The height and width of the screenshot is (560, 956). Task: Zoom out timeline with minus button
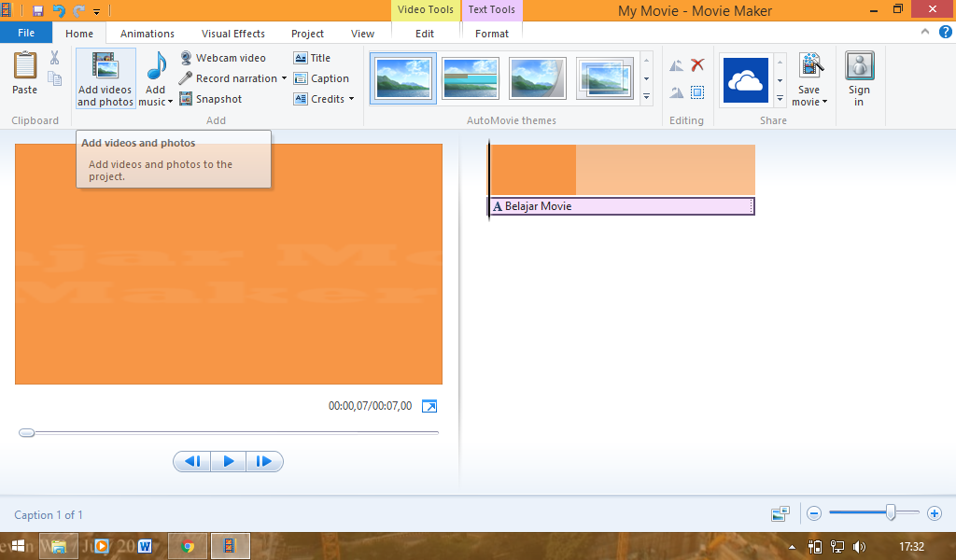814,513
